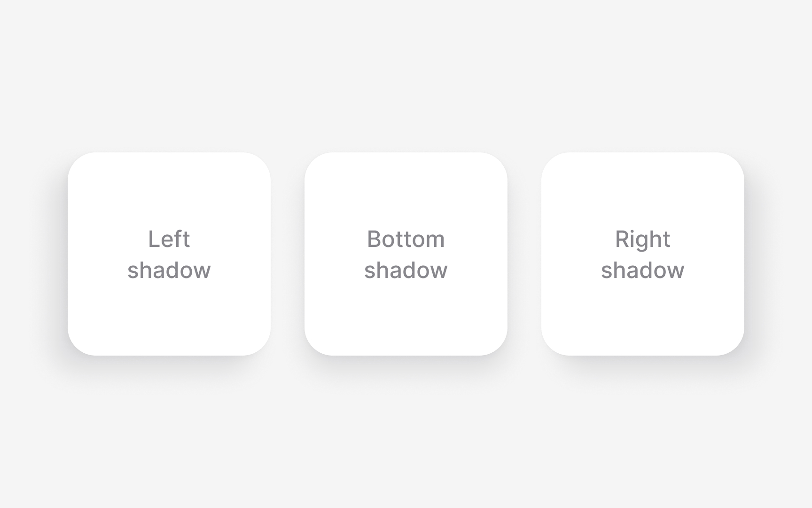
Task: Click the right edge of the Right shadow card
Action: (x=744, y=254)
